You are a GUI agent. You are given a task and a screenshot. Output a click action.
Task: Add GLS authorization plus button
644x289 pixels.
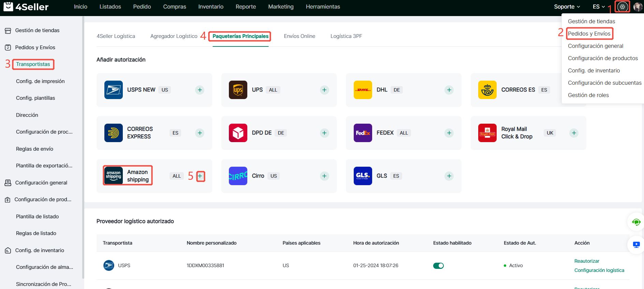(449, 176)
